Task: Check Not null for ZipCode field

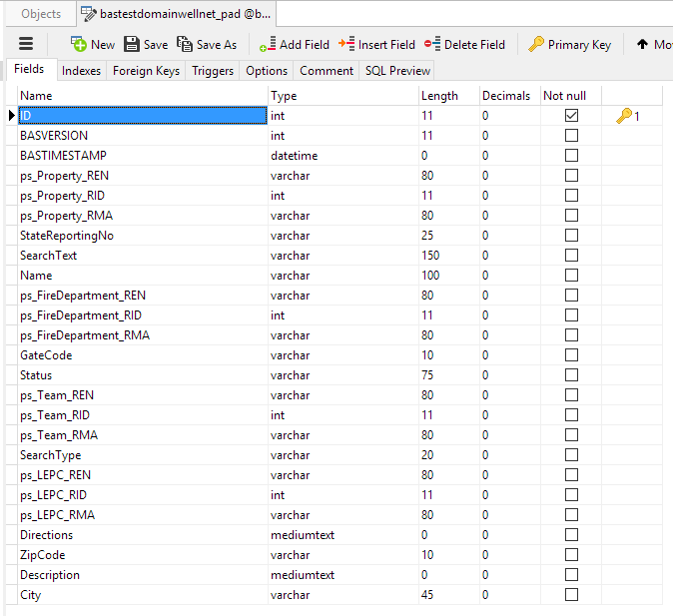Action: (x=571, y=555)
